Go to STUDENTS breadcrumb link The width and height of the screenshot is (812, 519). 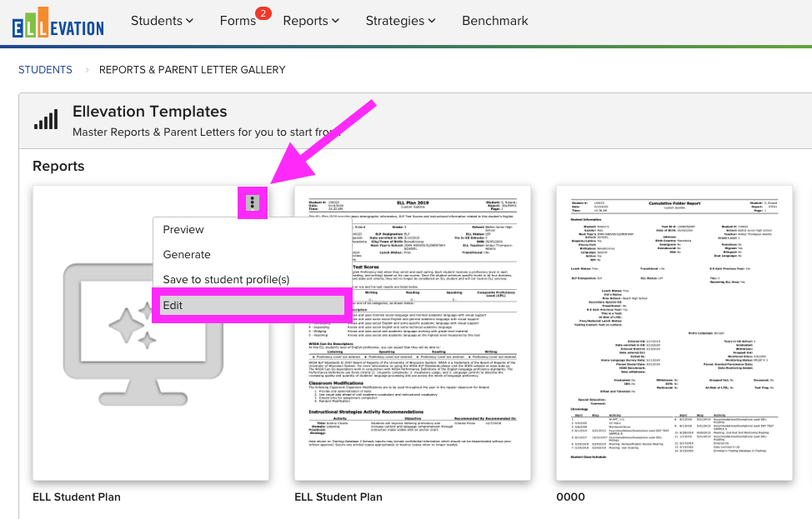(x=46, y=70)
